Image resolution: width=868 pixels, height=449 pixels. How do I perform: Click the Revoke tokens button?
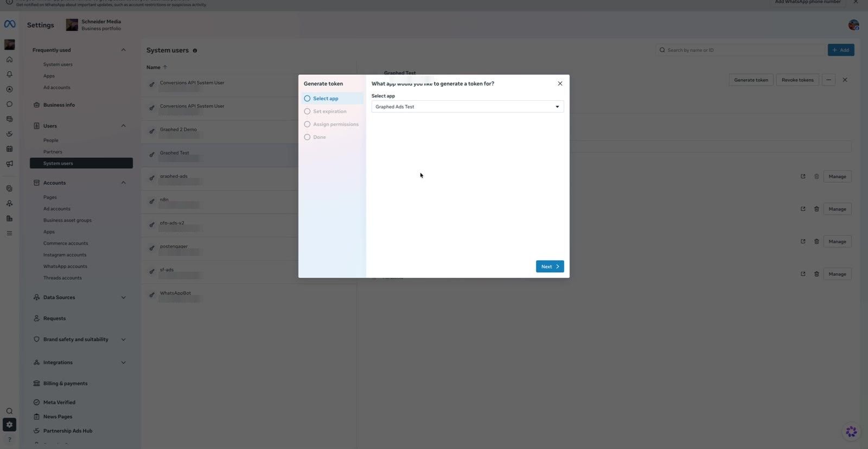[797, 80]
